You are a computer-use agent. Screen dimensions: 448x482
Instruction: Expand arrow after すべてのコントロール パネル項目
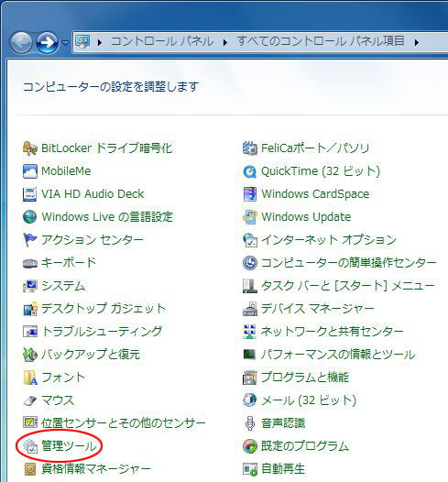tap(416, 42)
